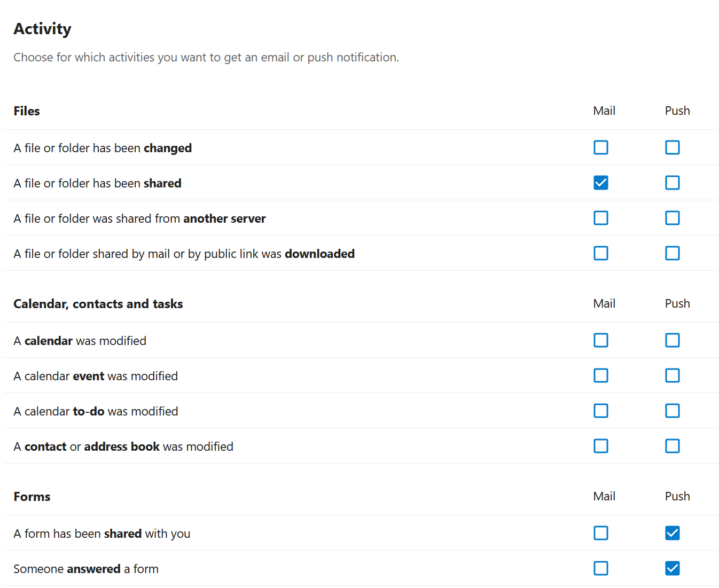Enable Mail for contact or address book modified
Screen dimensions: 719x588
[601, 446]
